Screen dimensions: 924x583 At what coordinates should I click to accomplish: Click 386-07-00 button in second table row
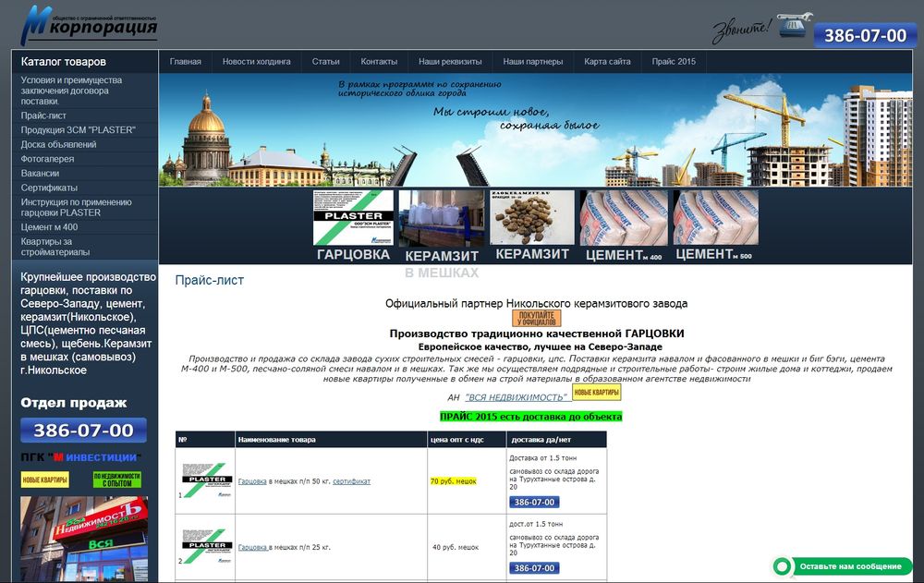(x=534, y=568)
